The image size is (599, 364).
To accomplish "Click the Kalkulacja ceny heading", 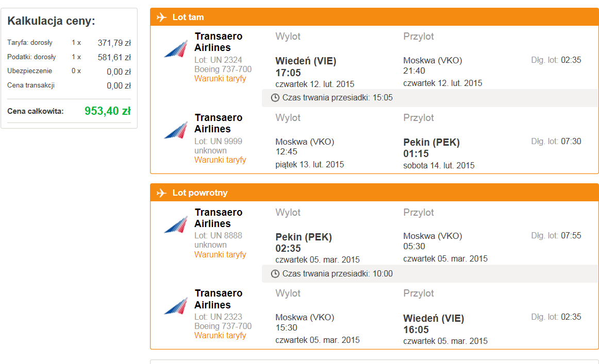I will (51, 21).
